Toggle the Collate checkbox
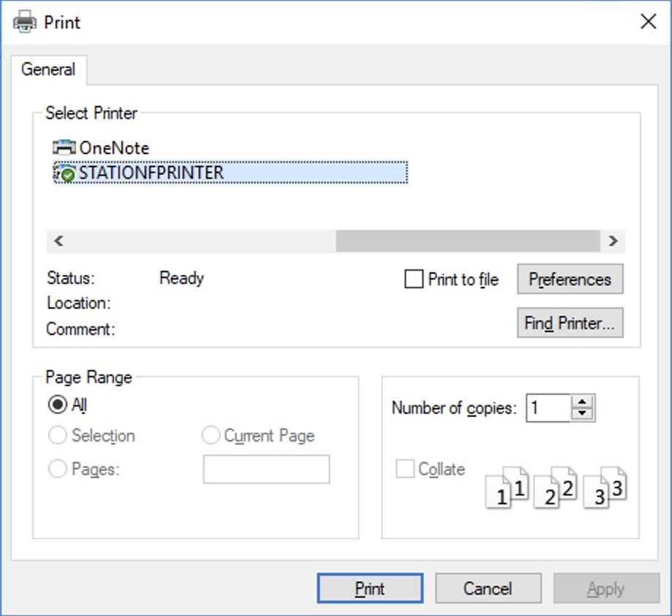Screen dimensions: 672x616 (x=405, y=469)
